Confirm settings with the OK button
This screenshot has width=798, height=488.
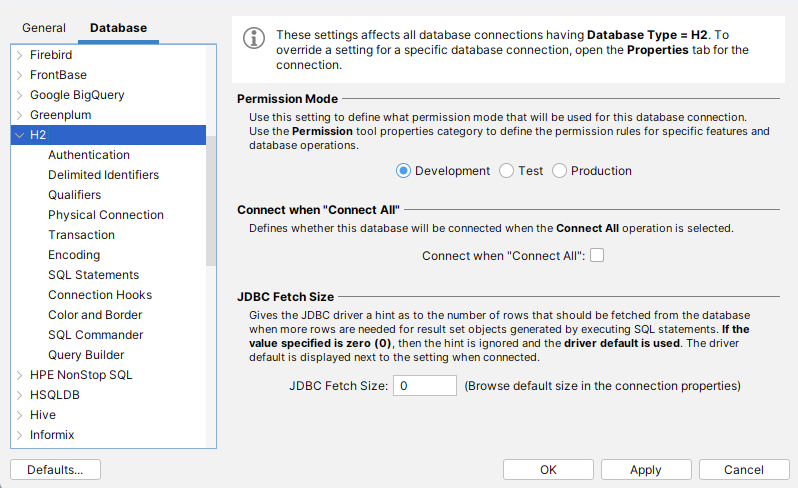(x=548, y=470)
